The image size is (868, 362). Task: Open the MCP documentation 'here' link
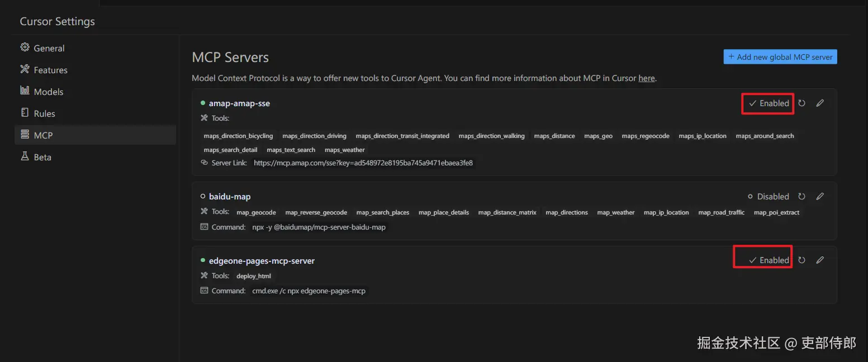(647, 78)
